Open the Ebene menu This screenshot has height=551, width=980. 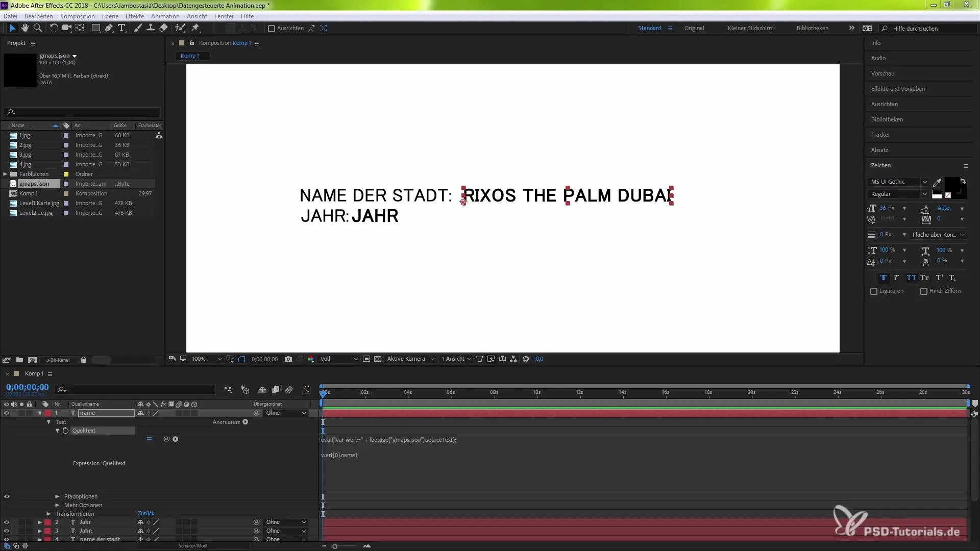(x=110, y=16)
